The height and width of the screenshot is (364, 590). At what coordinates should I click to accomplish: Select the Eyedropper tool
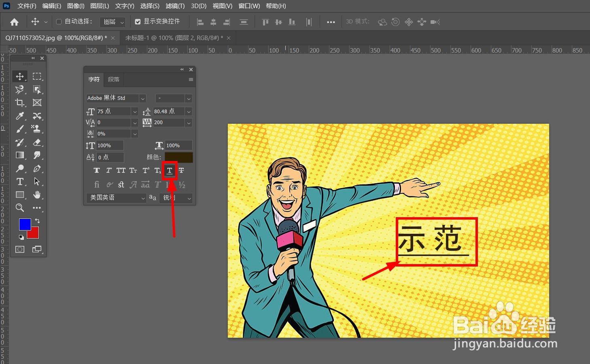(19, 116)
